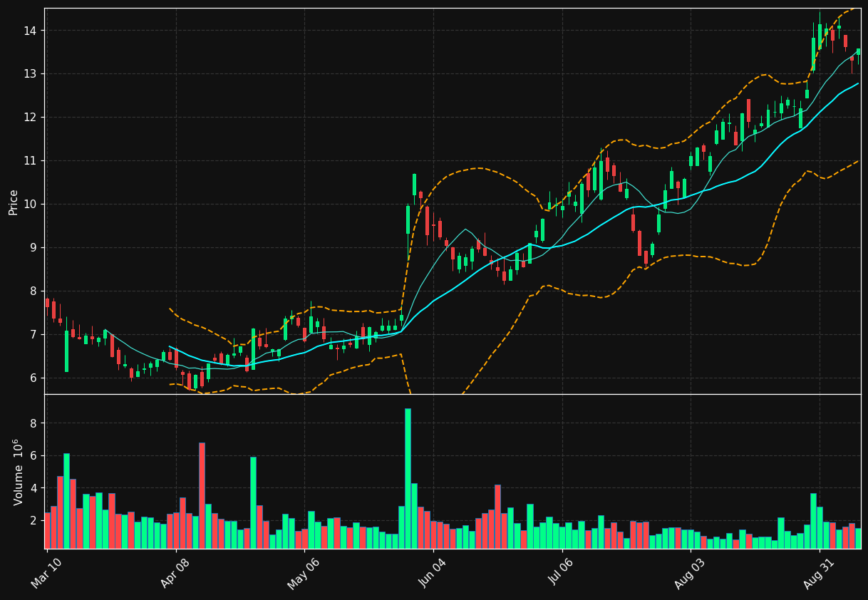The width and height of the screenshot is (868, 600).
Task: Select the 'Apr 08' date label
Action: pos(175,572)
